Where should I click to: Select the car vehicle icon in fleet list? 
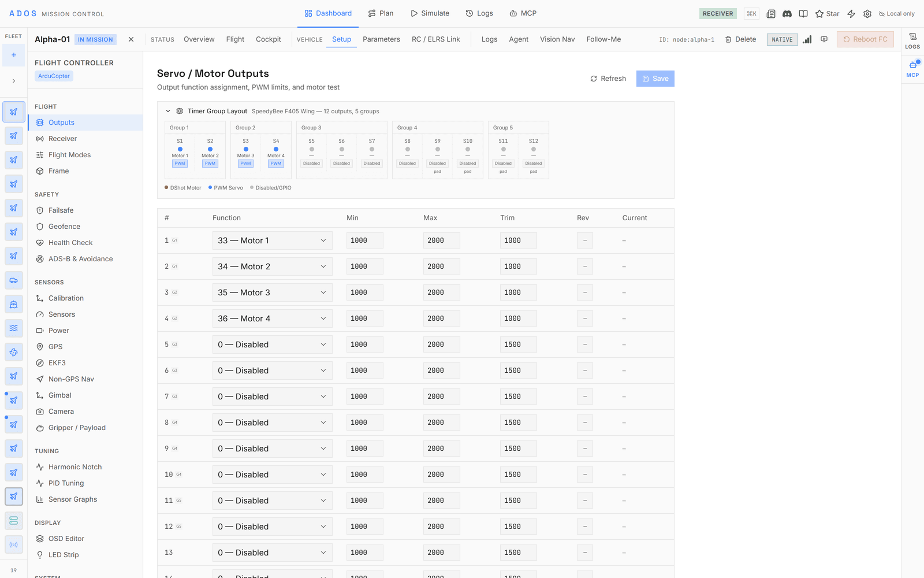point(14,280)
